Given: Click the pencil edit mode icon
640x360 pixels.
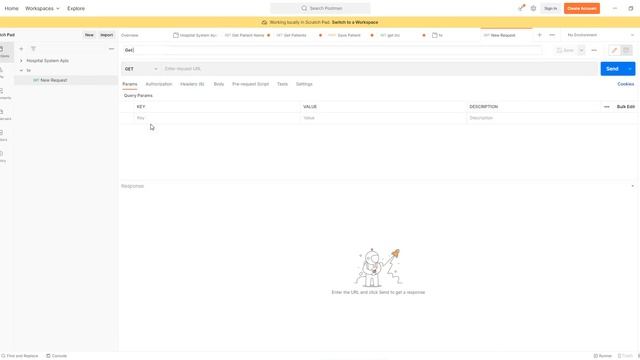Looking at the screenshot, I should [614, 50].
